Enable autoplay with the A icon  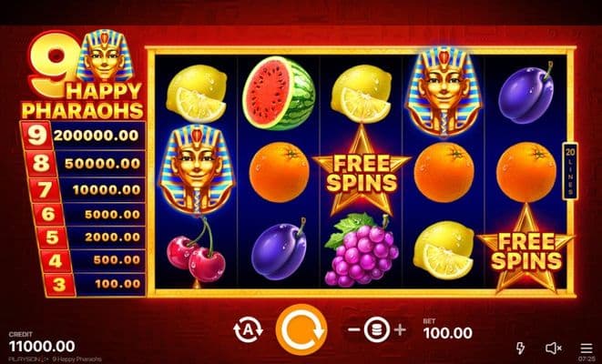coord(248,329)
